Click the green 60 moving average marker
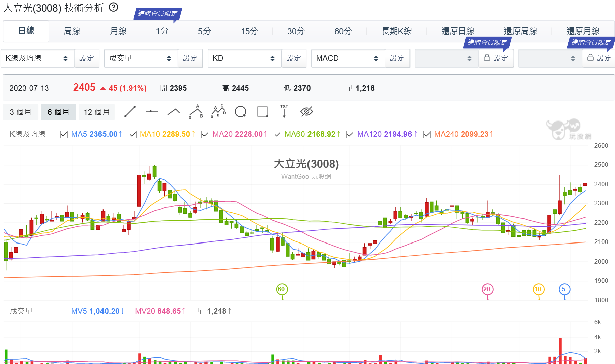615x364 pixels. pyautogui.click(x=281, y=289)
